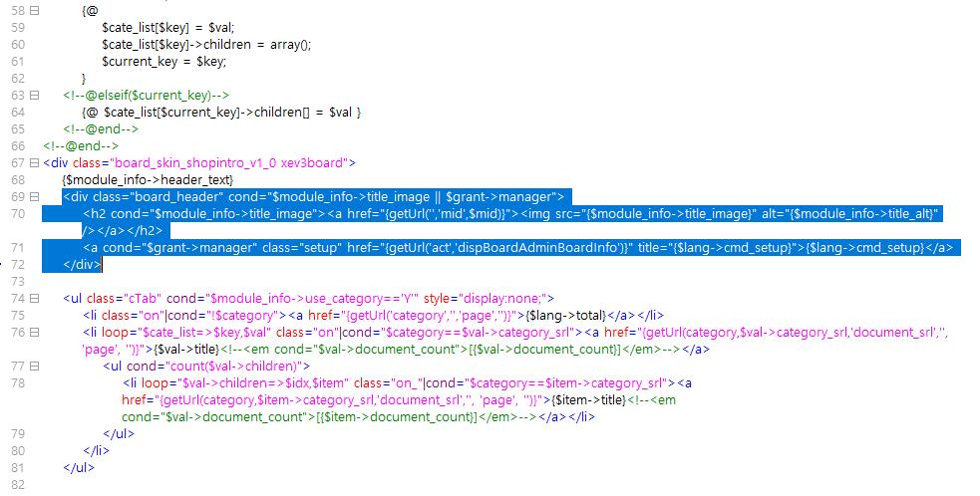
Task: Click the closing </li> tag on line 80
Action: click(x=97, y=451)
